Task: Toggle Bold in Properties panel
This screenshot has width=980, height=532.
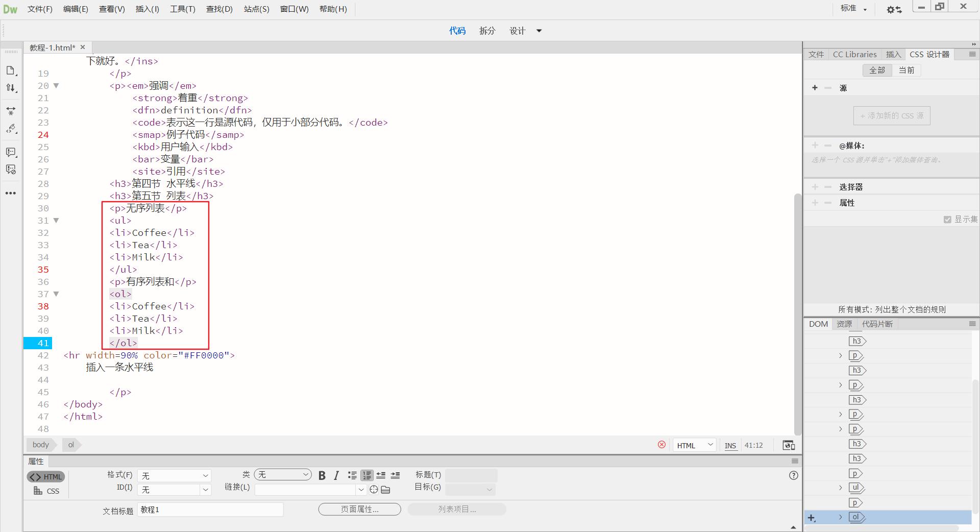Action: click(x=322, y=475)
